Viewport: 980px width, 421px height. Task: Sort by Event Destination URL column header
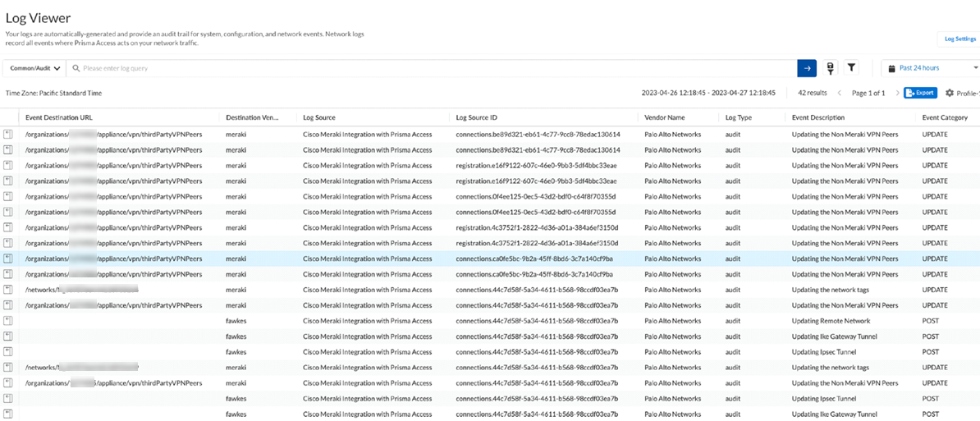click(x=59, y=117)
